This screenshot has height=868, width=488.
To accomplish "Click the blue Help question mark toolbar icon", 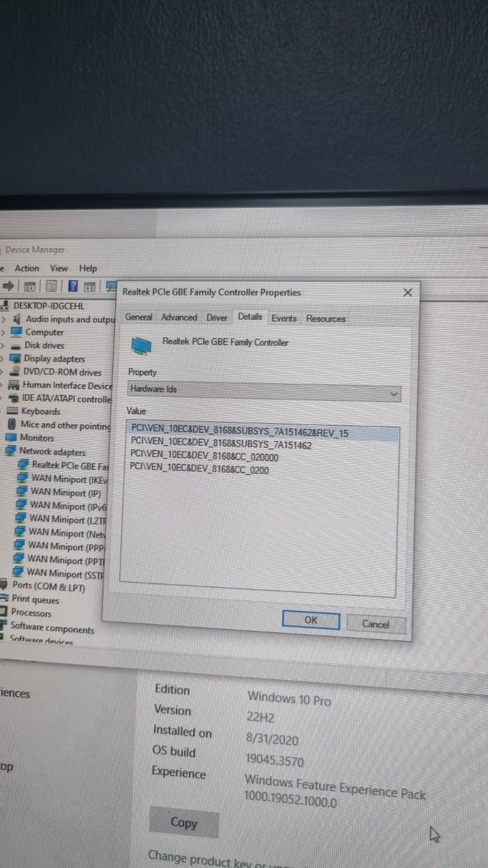I will (73, 286).
